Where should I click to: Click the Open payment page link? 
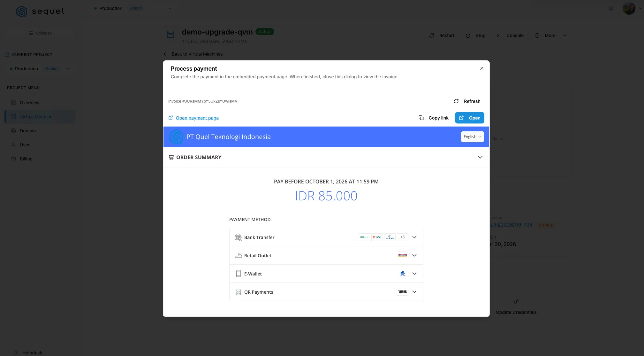pyautogui.click(x=197, y=118)
